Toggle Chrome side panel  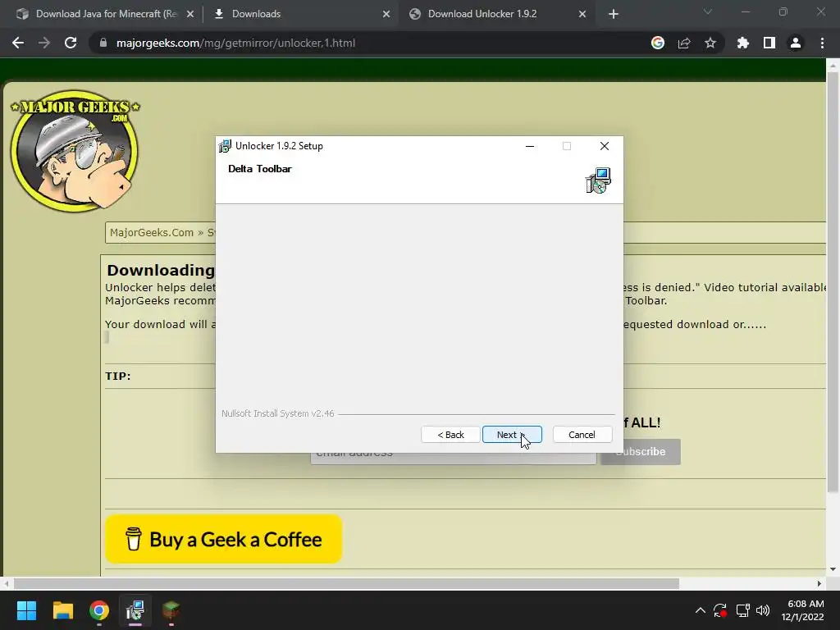pos(769,43)
